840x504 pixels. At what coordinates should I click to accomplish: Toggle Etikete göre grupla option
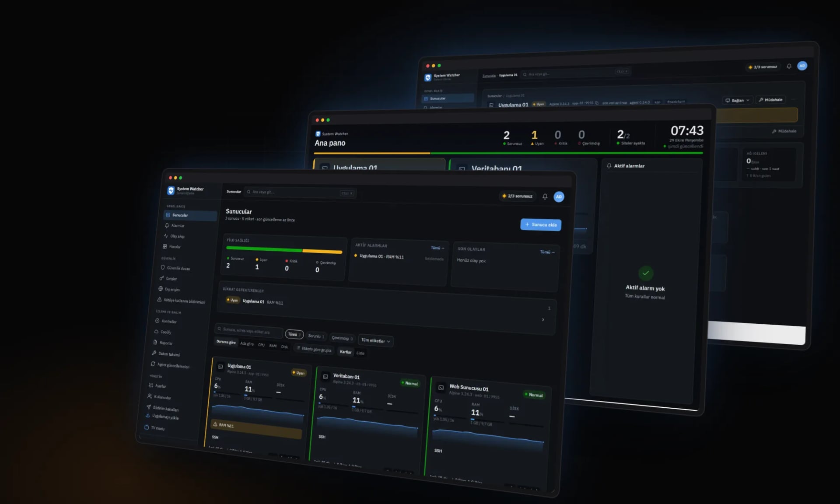(x=314, y=349)
